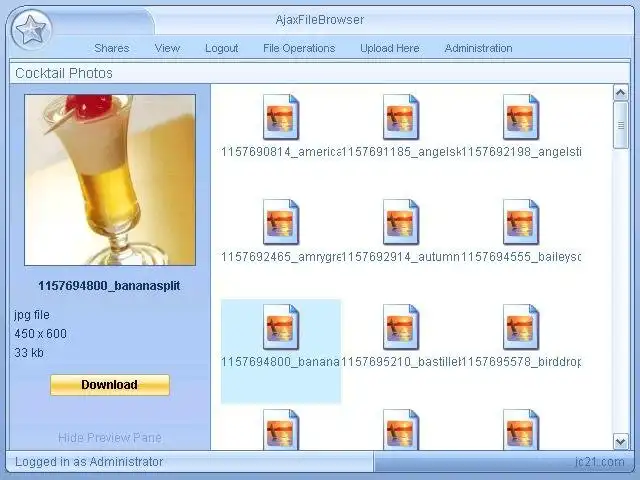The width and height of the screenshot is (640, 480).
Task: Click the 1157695210_bastille file name
Action: coord(401,362)
